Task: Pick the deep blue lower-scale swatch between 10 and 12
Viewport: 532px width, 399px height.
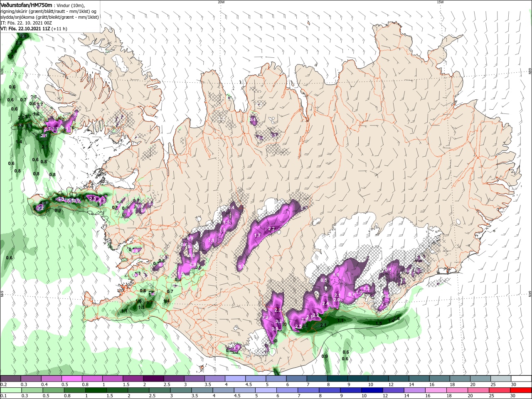Action: [x=372, y=390]
